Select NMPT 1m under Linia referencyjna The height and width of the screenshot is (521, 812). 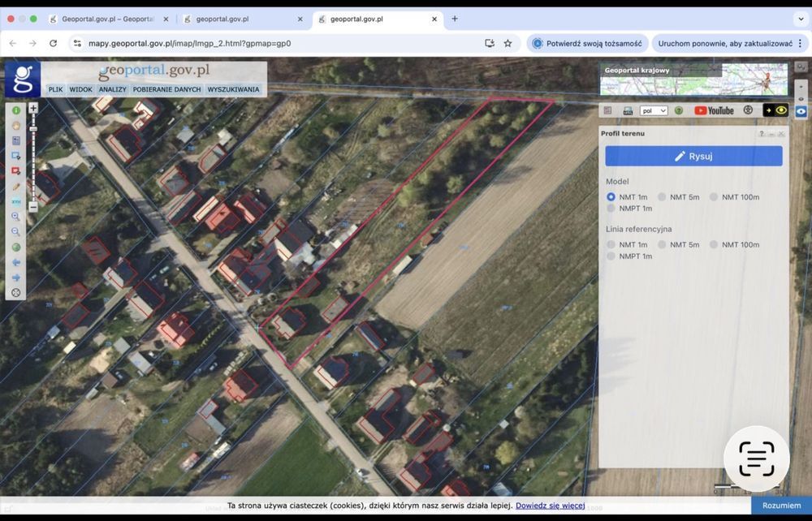click(x=611, y=256)
